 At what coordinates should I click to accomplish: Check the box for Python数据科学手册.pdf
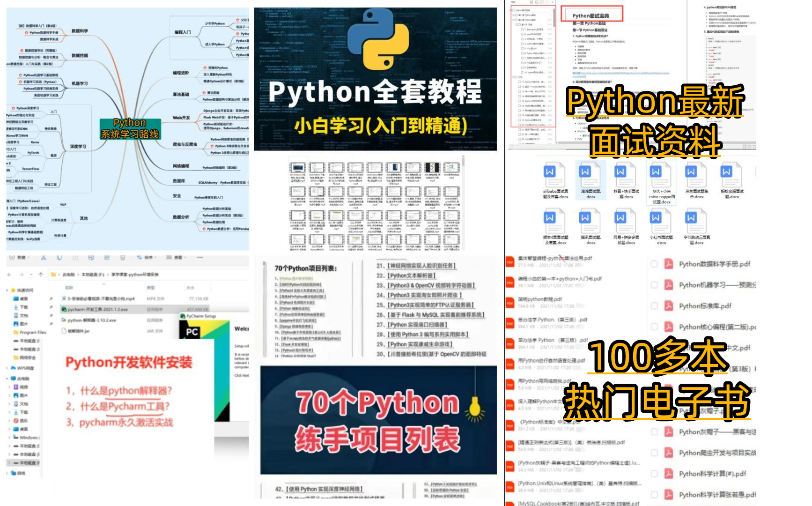[x=654, y=264]
